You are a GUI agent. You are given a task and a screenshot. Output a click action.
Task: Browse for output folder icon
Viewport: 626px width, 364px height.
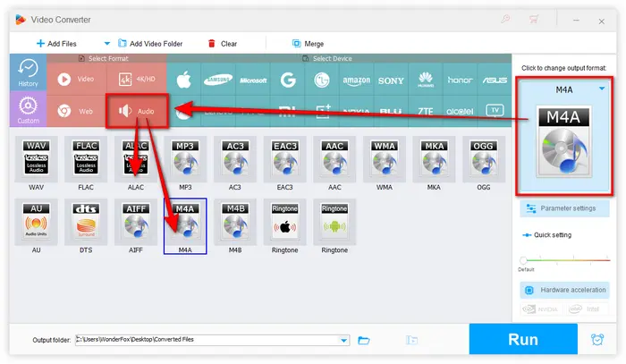point(364,340)
